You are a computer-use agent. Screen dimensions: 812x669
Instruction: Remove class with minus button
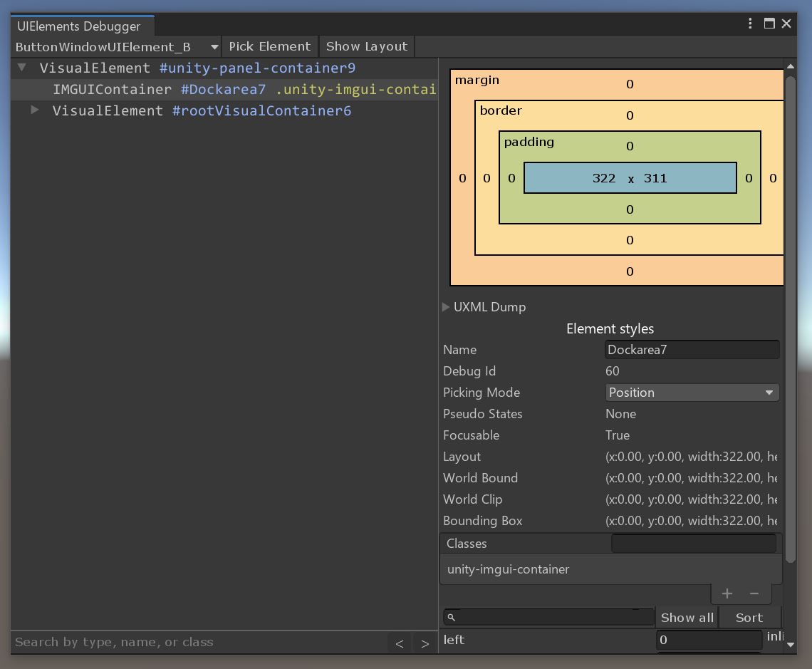[x=754, y=593]
